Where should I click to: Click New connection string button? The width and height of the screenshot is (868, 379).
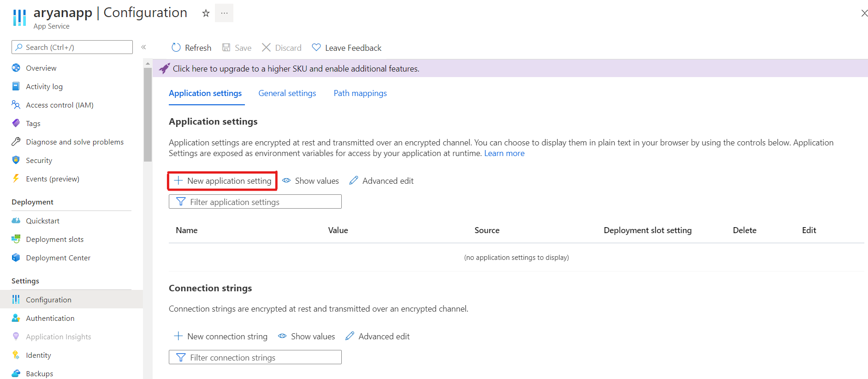click(x=220, y=336)
